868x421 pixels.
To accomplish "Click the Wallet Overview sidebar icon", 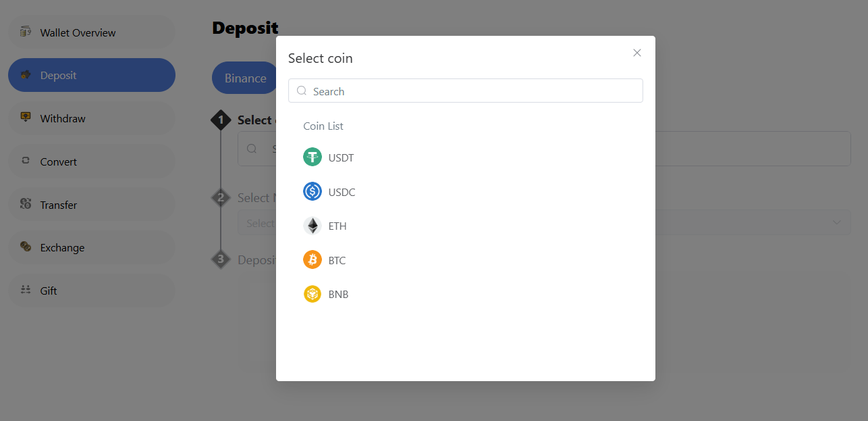I will tap(26, 32).
